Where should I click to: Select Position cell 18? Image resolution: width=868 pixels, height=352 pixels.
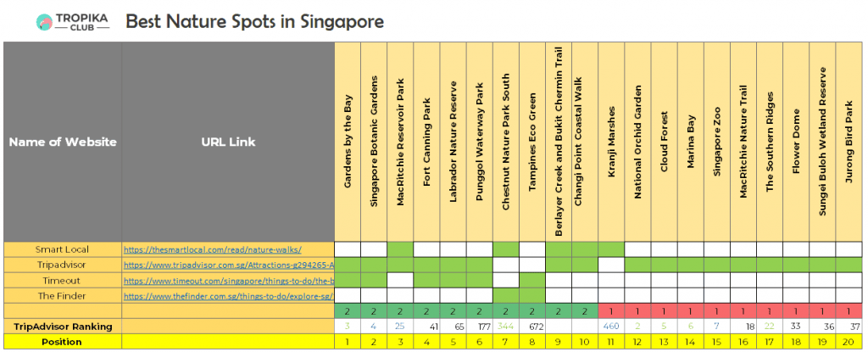point(797,342)
